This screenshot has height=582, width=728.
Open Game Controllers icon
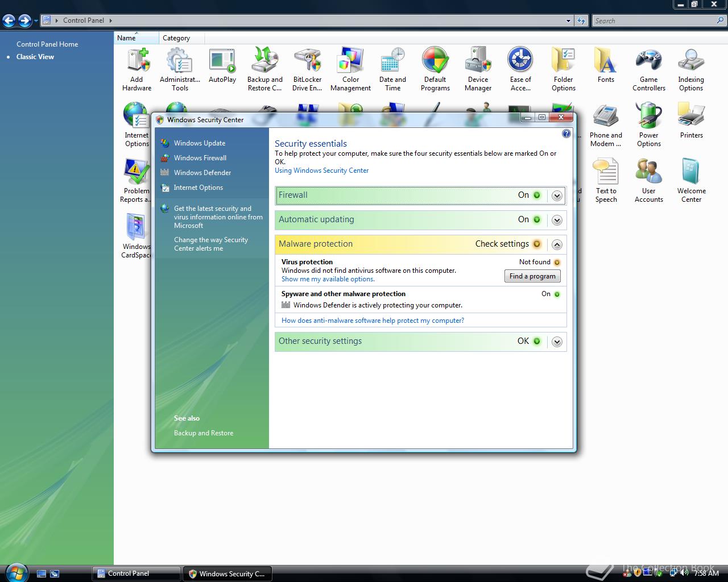(x=649, y=69)
